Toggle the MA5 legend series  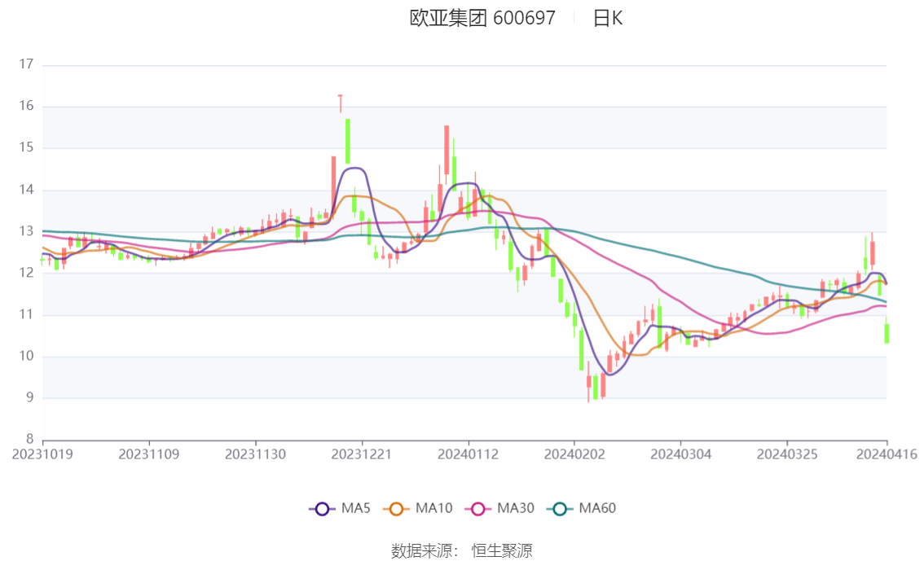tap(340, 509)
